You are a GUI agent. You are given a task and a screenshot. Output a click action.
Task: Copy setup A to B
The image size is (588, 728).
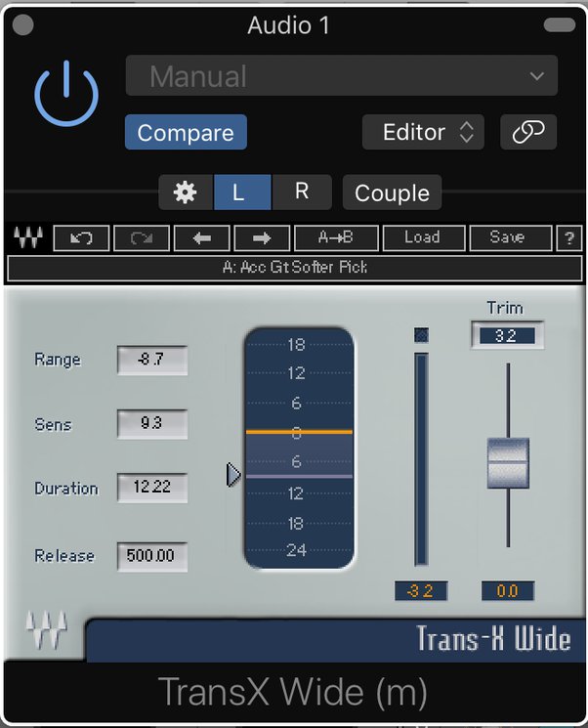pyautogui.click(x=336, y=238)
